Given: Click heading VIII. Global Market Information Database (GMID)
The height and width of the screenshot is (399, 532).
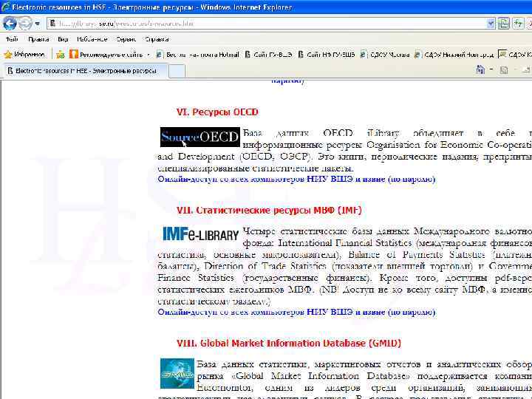Looking at the screenshot, I should [x=289, y=344].
